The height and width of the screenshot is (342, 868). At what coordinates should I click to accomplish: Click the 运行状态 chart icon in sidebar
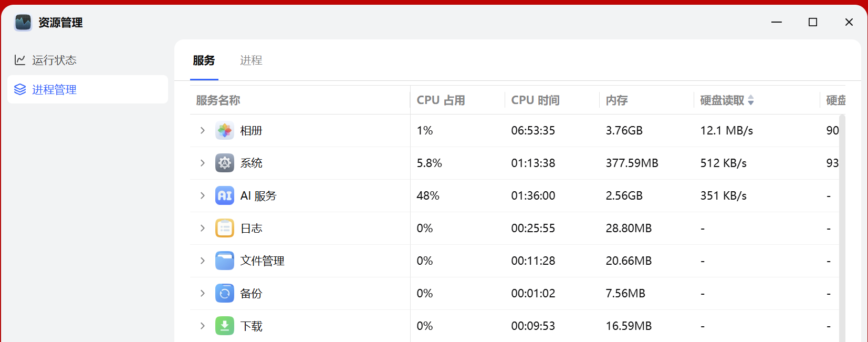coord(20,60)
